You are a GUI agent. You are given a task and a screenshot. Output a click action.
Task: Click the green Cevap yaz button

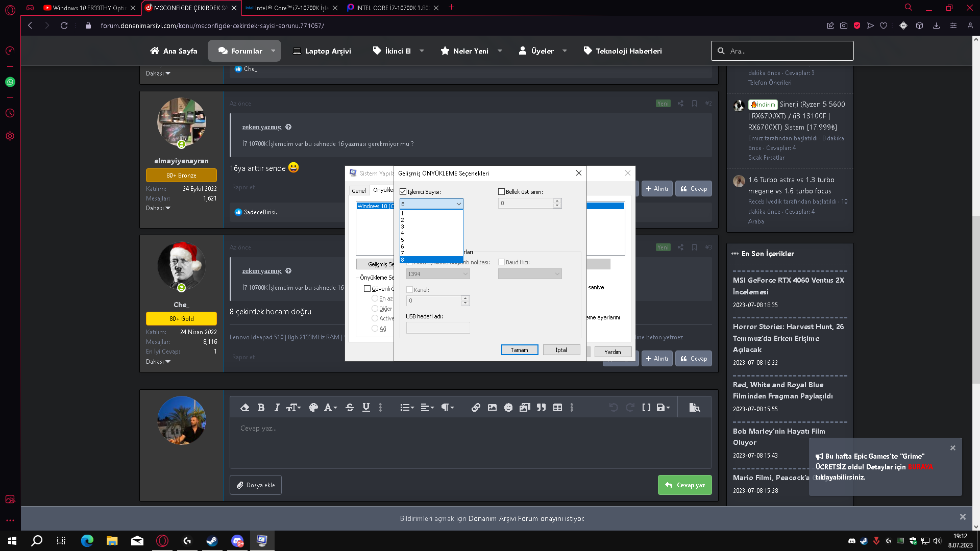pyautogui.click(x=684, y=485)
